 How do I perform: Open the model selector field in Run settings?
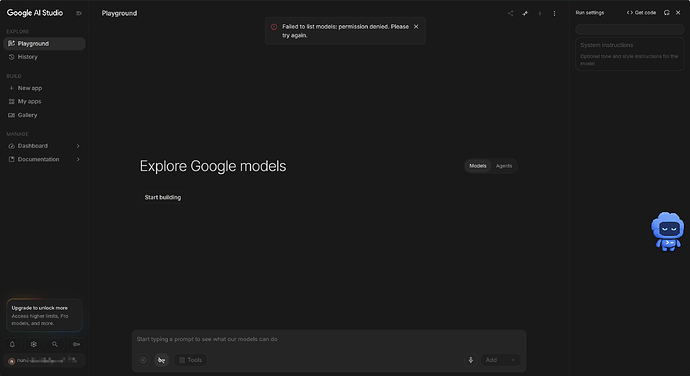click(630, 29)
